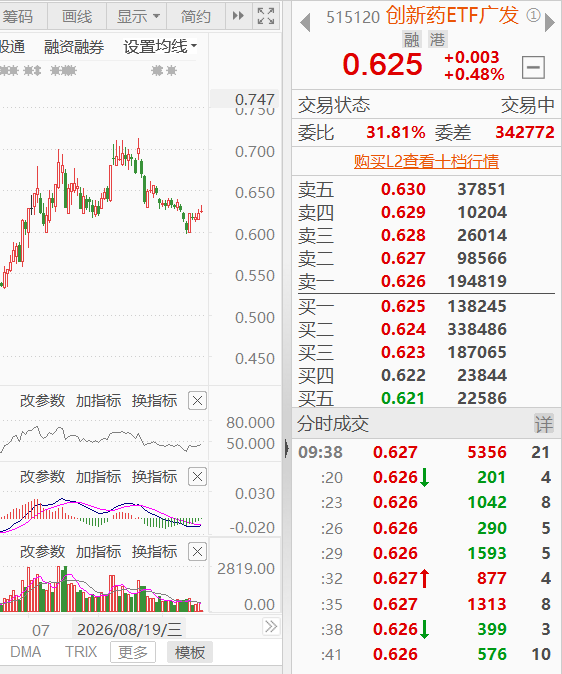Click the 09:38 trade row volume 5356
The image size is (562, 674).
click(x=487, y=452)
